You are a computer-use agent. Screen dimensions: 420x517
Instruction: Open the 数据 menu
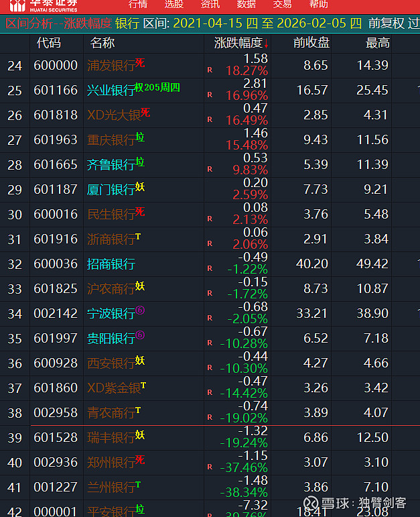[x=247, y=4]
